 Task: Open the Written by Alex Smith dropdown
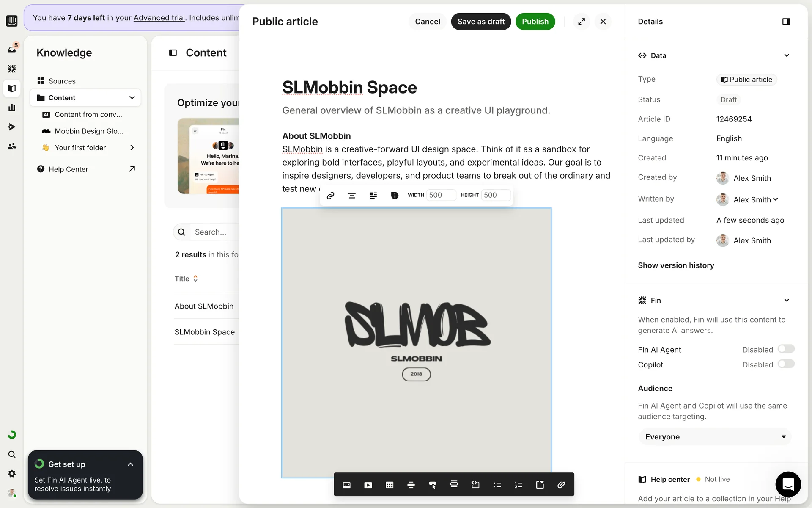point(755,199)
